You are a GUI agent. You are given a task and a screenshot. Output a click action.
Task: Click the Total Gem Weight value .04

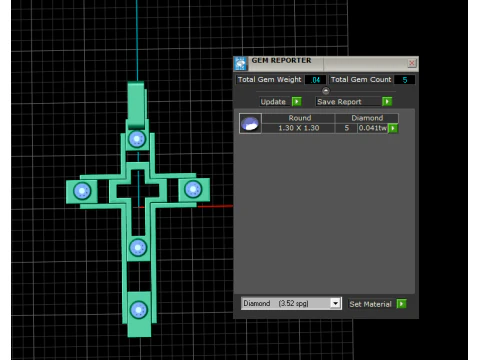click(x=316, y=80)
